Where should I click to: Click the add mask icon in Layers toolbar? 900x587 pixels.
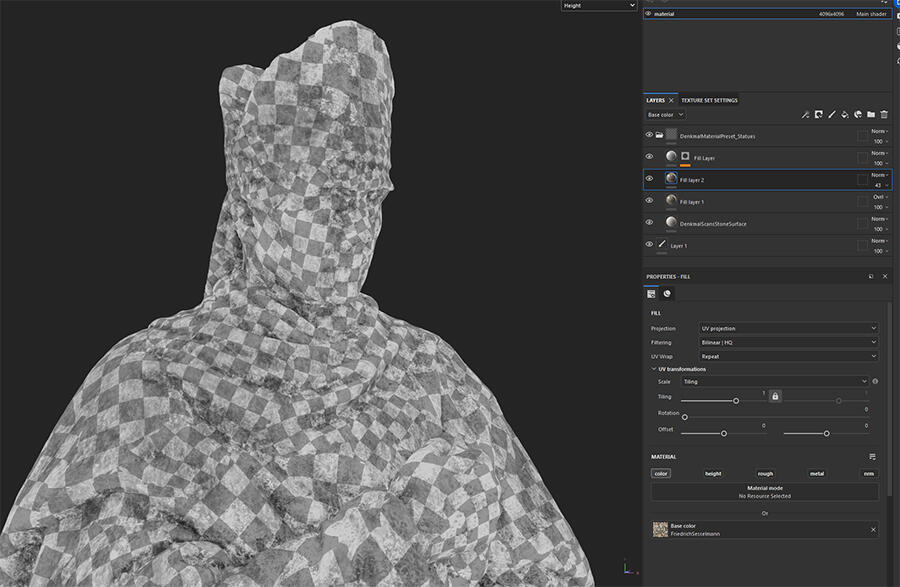click(x=818, y=115)
